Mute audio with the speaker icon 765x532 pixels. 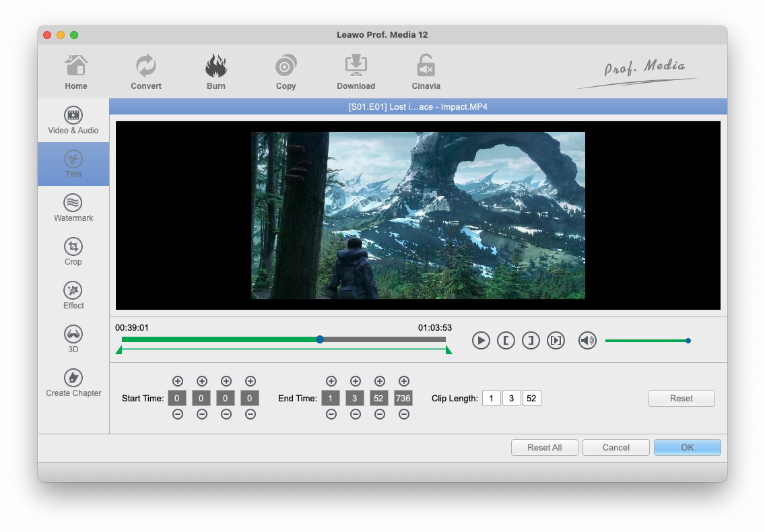point(587,340)
